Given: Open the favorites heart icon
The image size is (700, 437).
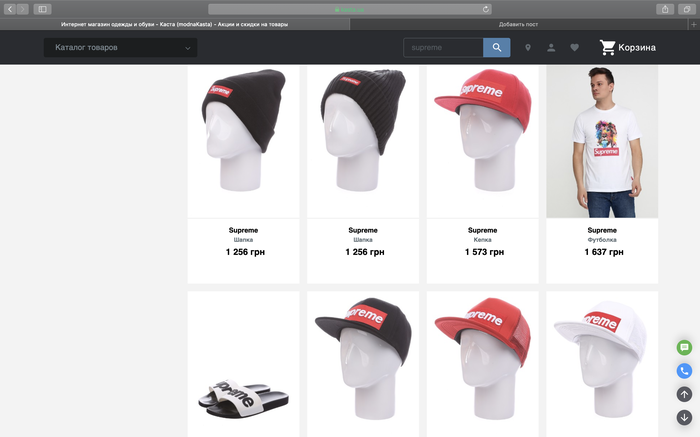Looking at the screenshot, I should point(575,47).
